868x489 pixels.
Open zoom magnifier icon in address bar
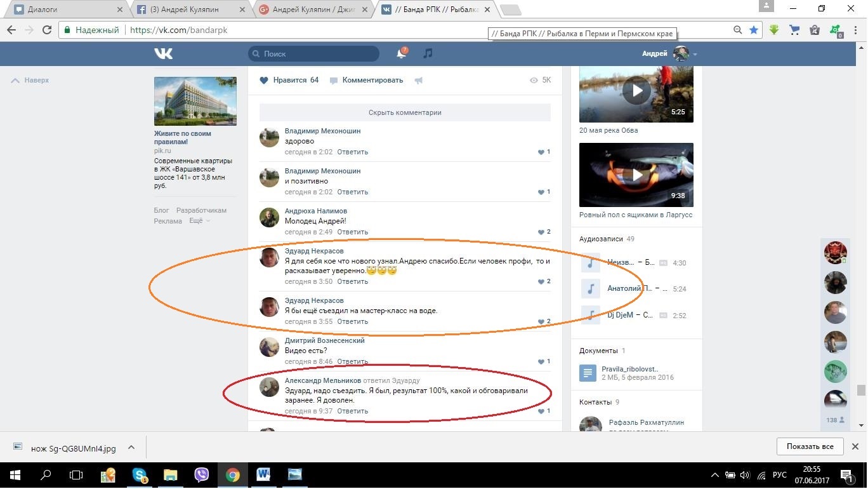pos(737,30)
